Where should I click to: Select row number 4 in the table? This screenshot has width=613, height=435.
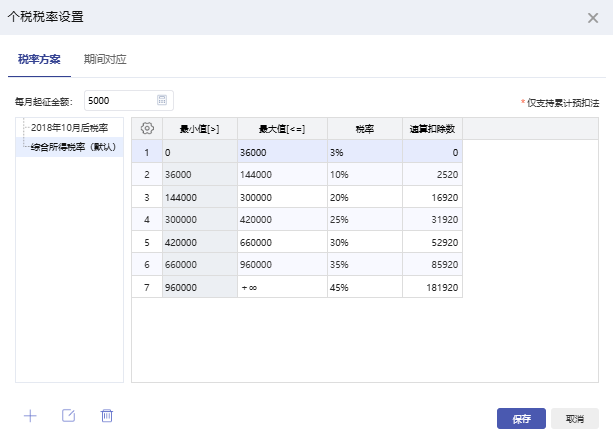pos(147,219)
